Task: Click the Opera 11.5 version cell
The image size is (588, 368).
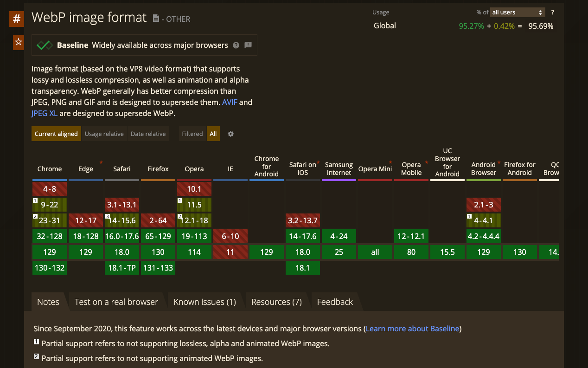Action: tap(194, 205)
